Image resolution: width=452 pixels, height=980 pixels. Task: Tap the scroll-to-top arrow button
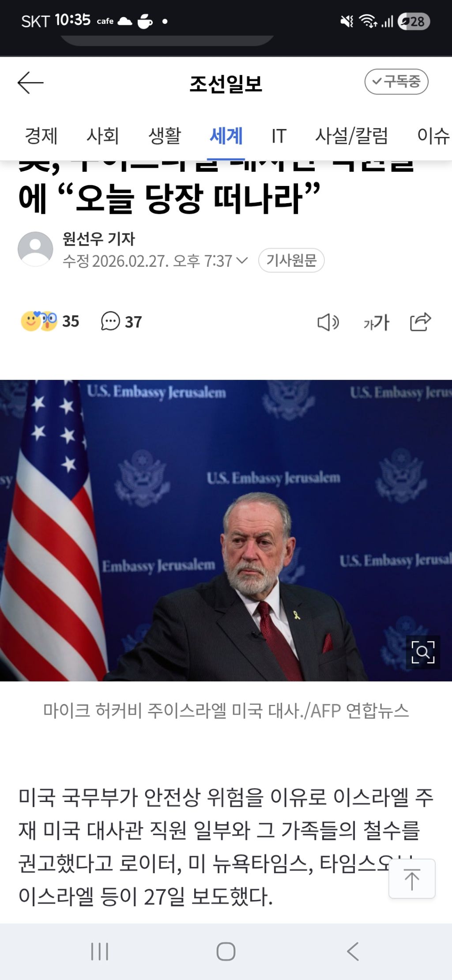coord(412,878)
